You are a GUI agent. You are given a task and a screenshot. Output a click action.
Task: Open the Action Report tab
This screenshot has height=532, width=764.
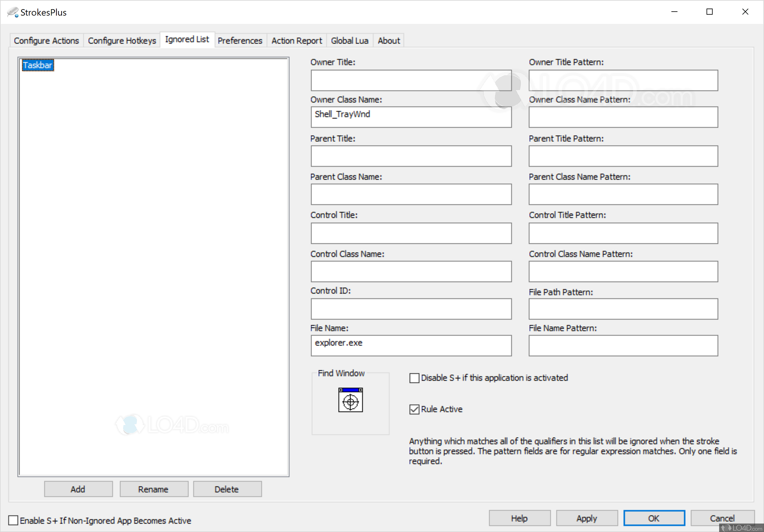point(297,40)
